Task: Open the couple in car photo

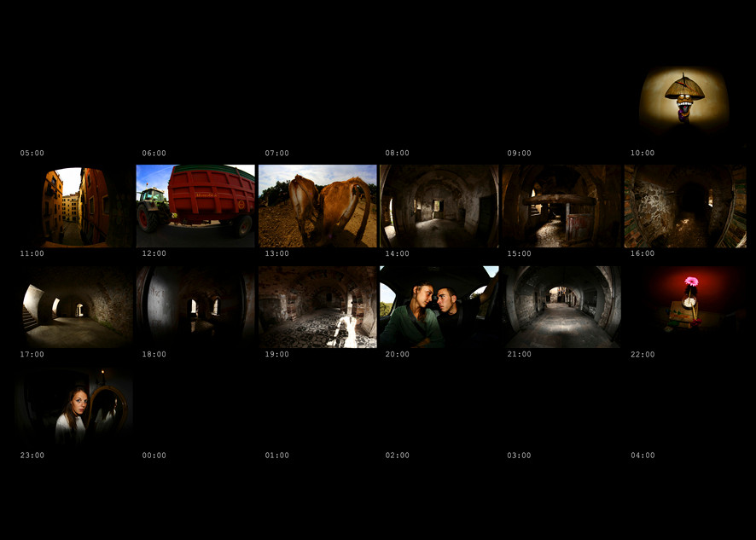Action: (x=439, y=307)
